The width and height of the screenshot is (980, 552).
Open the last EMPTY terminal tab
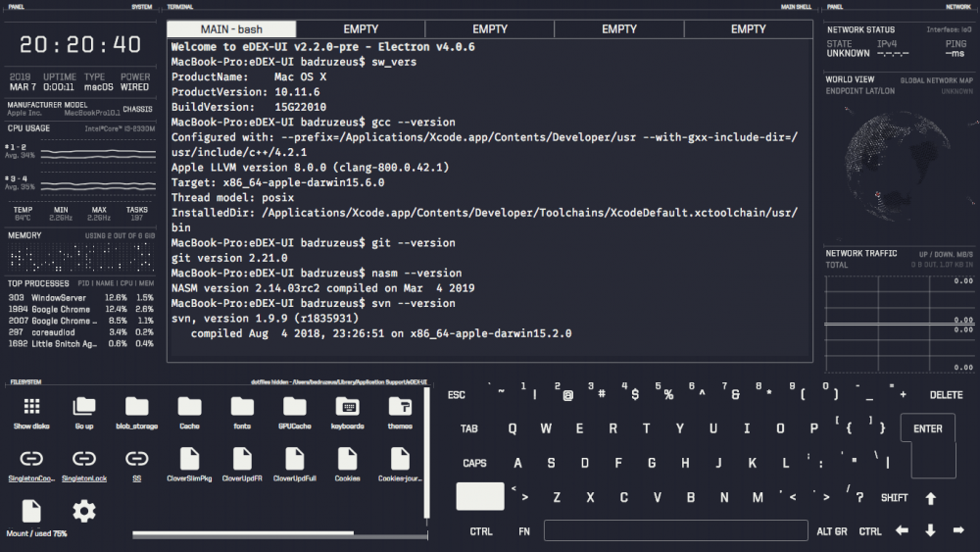pyautogui.click(x=748, y=29)
